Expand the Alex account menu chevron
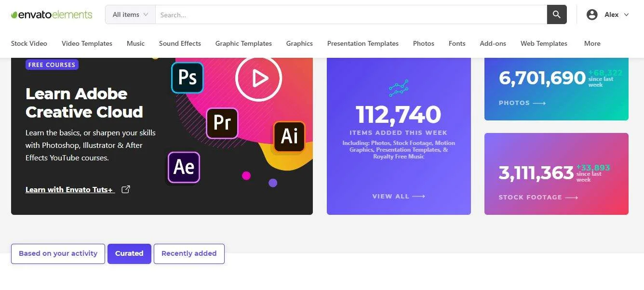 pyautogui.click(x=626, y=14)
